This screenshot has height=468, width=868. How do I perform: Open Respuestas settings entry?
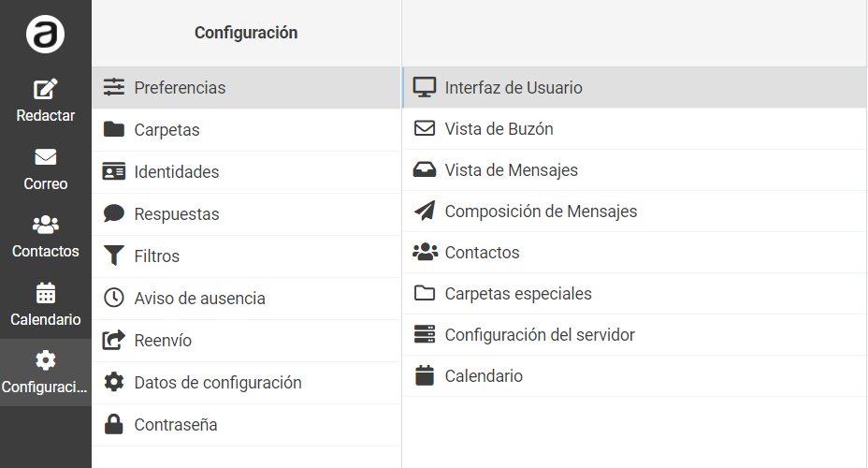click(x=246, y=213)
